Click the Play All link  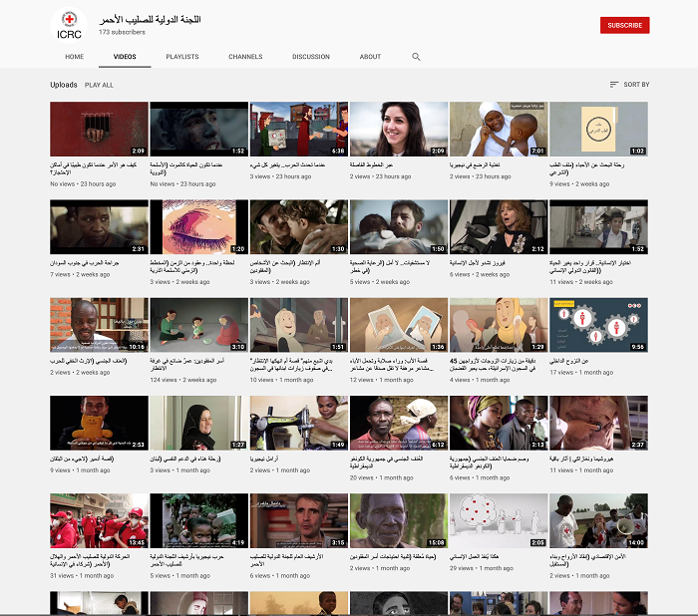99,85
